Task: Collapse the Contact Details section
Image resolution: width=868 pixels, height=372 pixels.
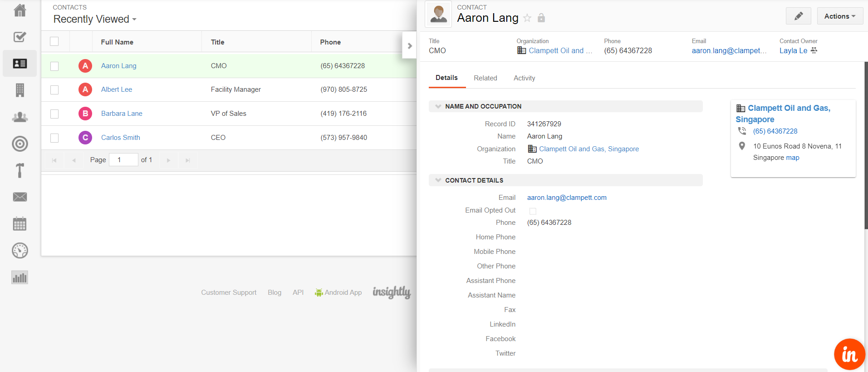Action: 438,180
